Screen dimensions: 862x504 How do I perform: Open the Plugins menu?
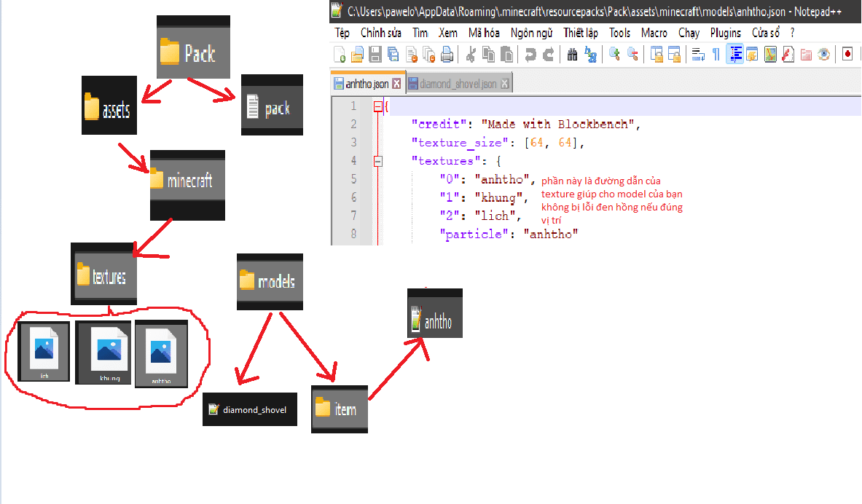(x=726, y=33)
